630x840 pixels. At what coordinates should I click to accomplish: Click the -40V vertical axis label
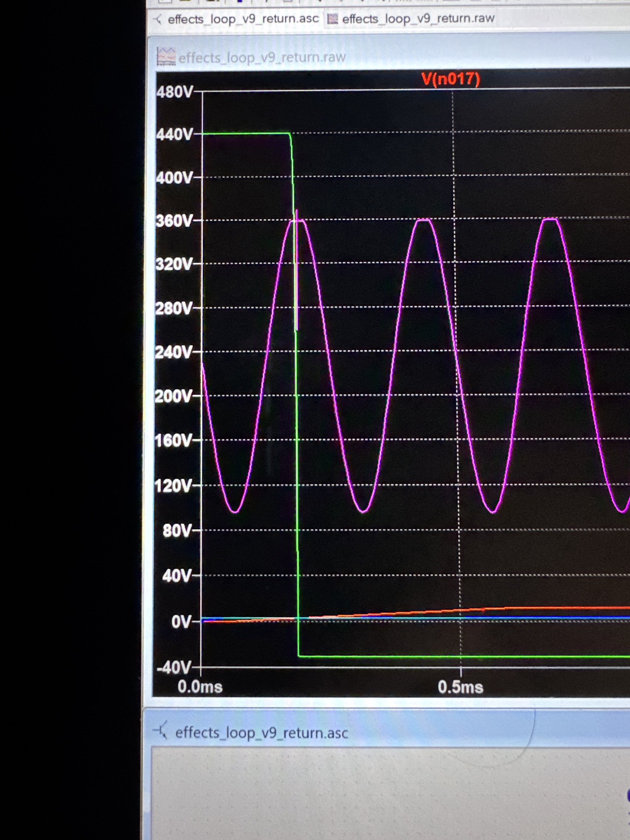174,667
